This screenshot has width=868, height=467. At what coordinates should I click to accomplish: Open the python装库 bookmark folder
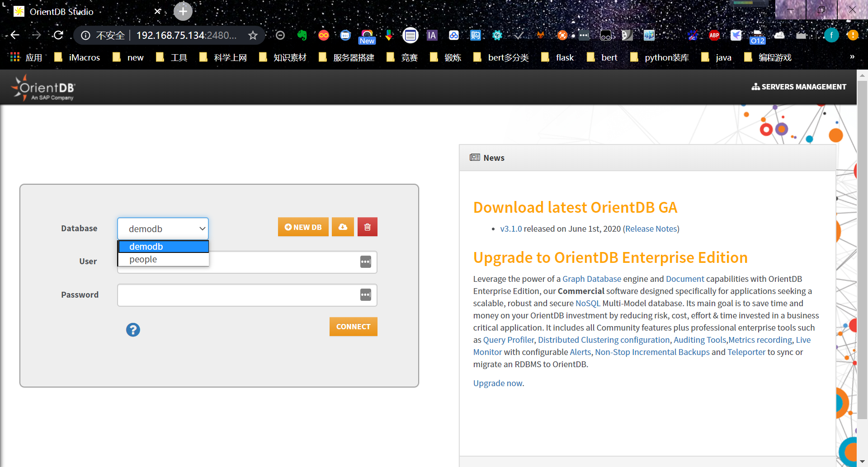[660, 57]
